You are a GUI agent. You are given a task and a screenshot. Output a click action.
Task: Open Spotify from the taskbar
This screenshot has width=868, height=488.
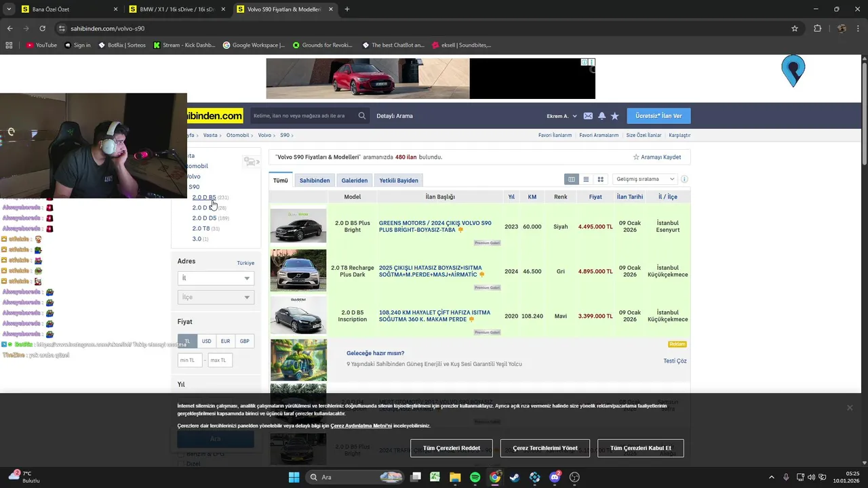click(x=475, y=477)
